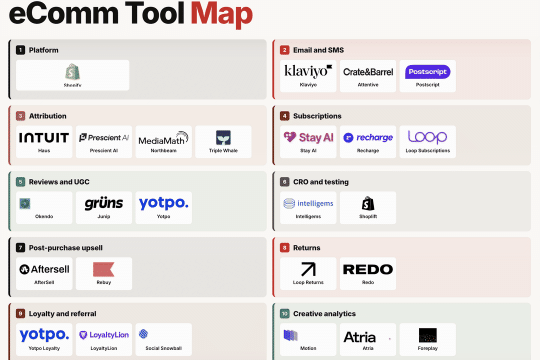Select the LoyaltyLion logo
Screen dimensions: 540x360
(104, 335)
